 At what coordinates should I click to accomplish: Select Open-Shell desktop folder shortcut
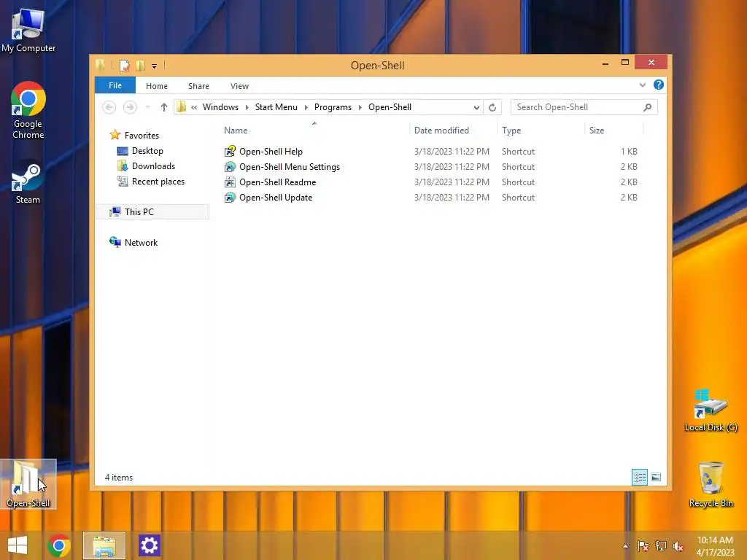coord(28,484)
